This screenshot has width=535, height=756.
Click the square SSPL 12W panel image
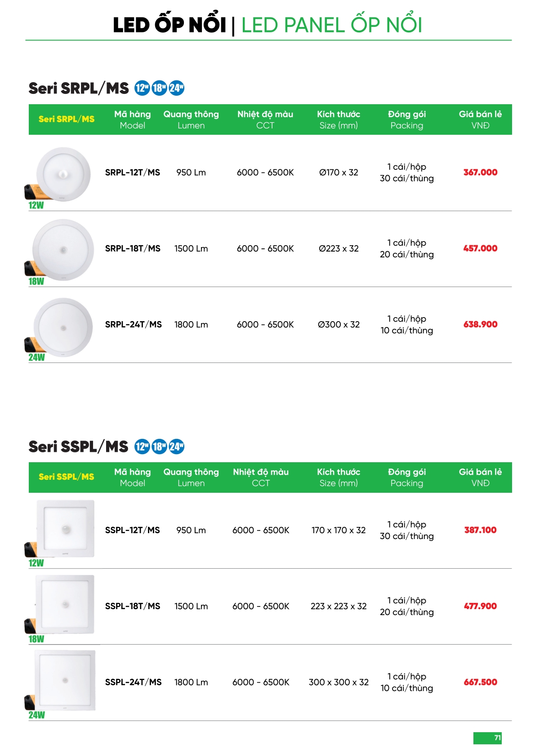66,529
